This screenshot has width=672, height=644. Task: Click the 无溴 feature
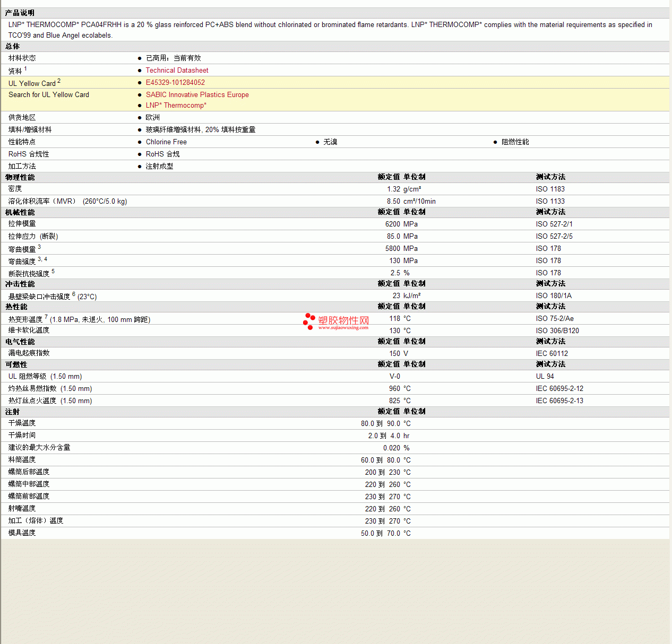coord(331,142)
